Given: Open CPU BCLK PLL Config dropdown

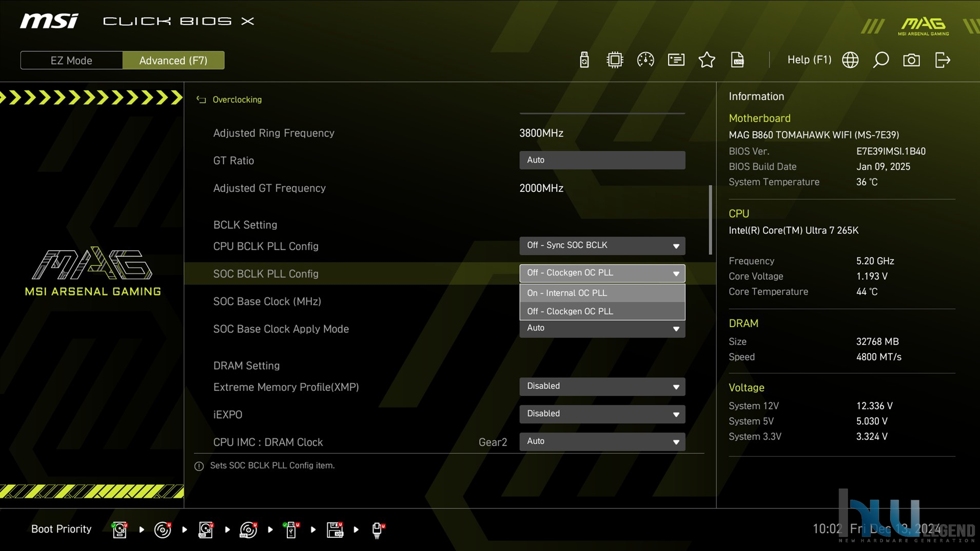Looking at the screenshot, I should 602,245.
